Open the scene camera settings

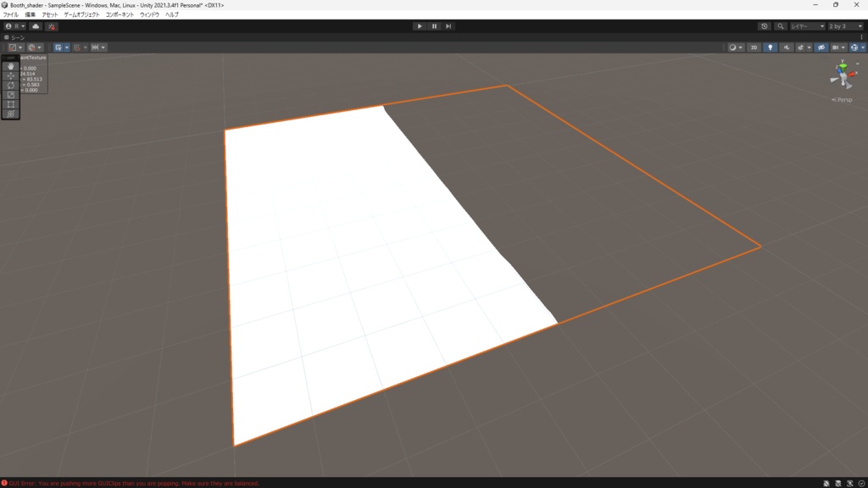pos(835,47)
